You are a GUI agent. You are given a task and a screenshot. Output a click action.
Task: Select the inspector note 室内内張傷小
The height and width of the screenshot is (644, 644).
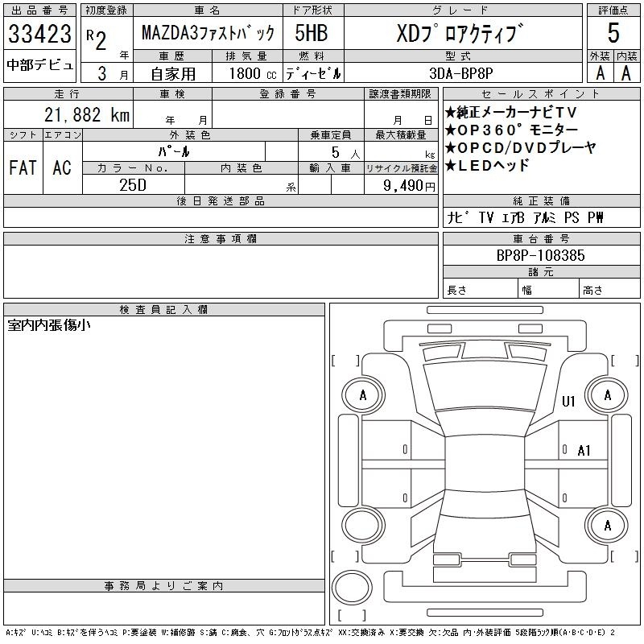click(49, 325)
